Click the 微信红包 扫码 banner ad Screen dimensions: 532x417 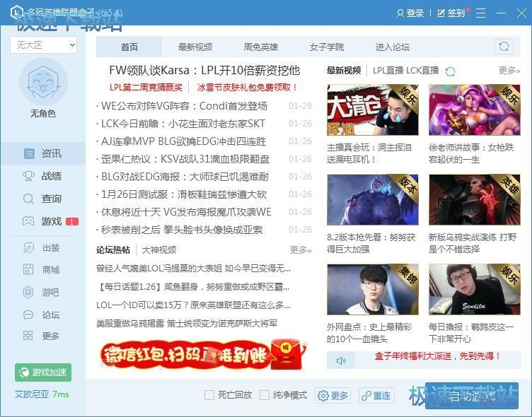204,355
